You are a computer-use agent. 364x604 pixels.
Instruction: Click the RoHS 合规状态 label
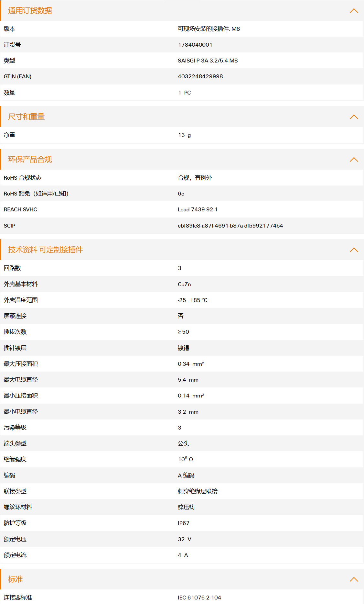(x=23, y=178)
